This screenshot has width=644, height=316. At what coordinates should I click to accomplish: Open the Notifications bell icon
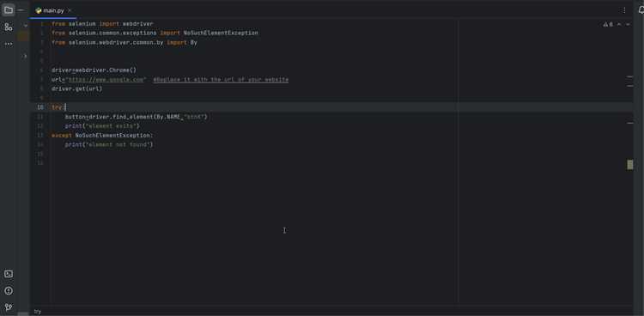click(x=641, y=10)
